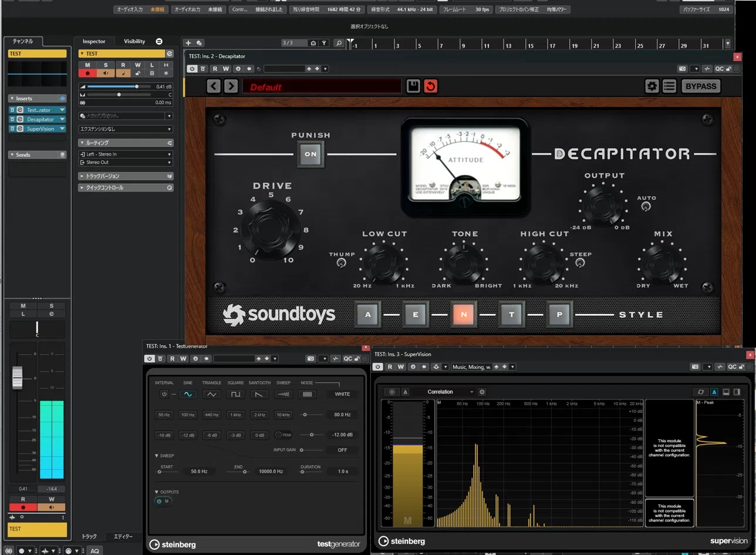Set TestGenerator level to -6 dB
Viewport: 756px width, 555px height.
(211, 435)
